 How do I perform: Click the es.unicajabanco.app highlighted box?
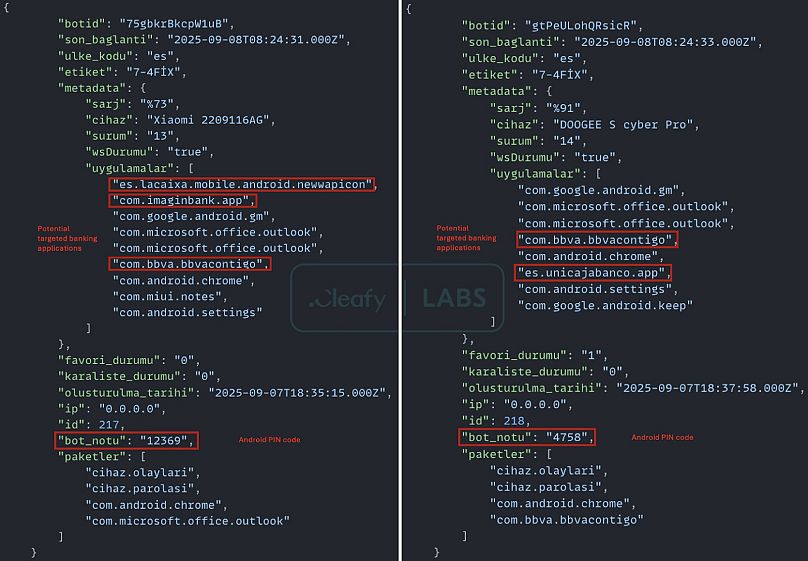point(593,273)
